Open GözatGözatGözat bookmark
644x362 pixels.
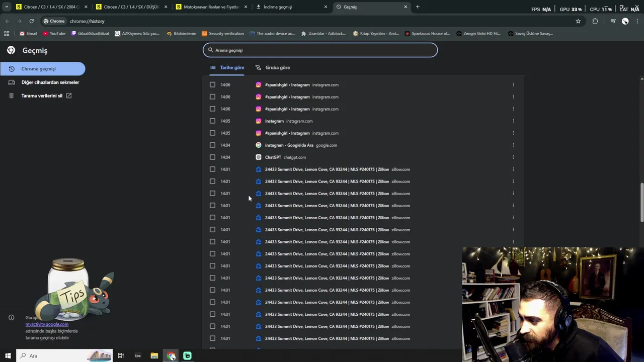tap(90, 34)
